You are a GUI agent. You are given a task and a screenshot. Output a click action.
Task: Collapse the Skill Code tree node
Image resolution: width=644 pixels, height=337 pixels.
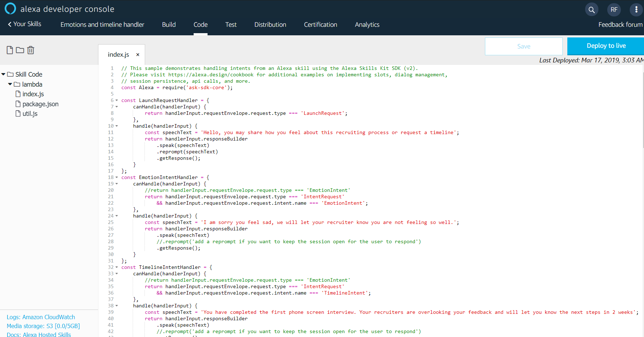point(3,75)
